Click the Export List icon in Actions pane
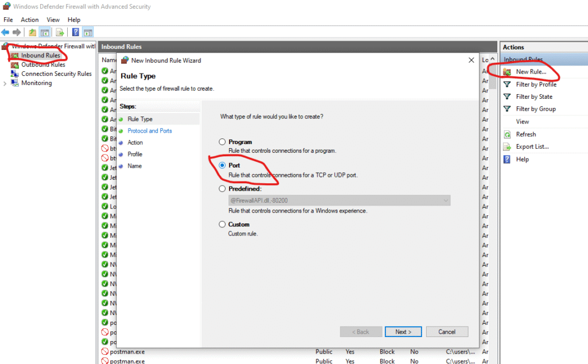The width and height of the screenshot is (588, 364). pyautogui.click(x=507, y=146)
